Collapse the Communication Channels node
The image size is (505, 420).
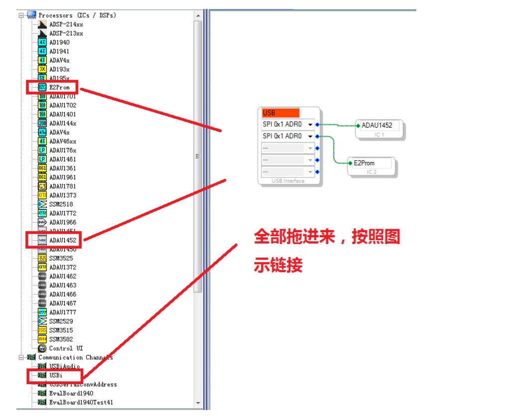21,357
